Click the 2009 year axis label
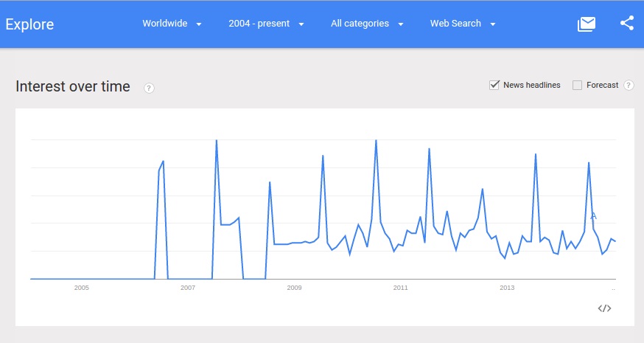 294,287
